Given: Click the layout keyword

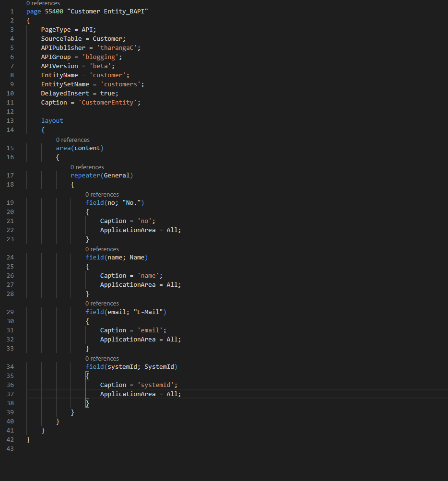Looking at the screenshot, I should pos(52,120).
